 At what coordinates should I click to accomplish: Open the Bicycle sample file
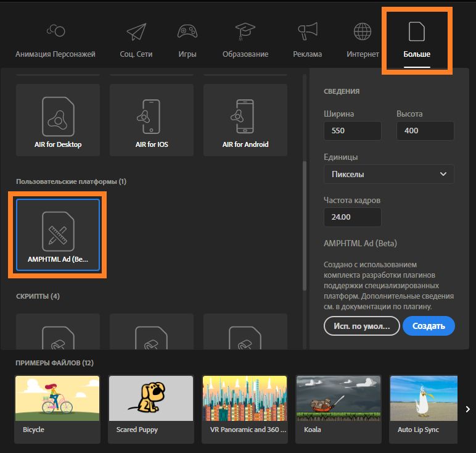[x=57, y=409]
